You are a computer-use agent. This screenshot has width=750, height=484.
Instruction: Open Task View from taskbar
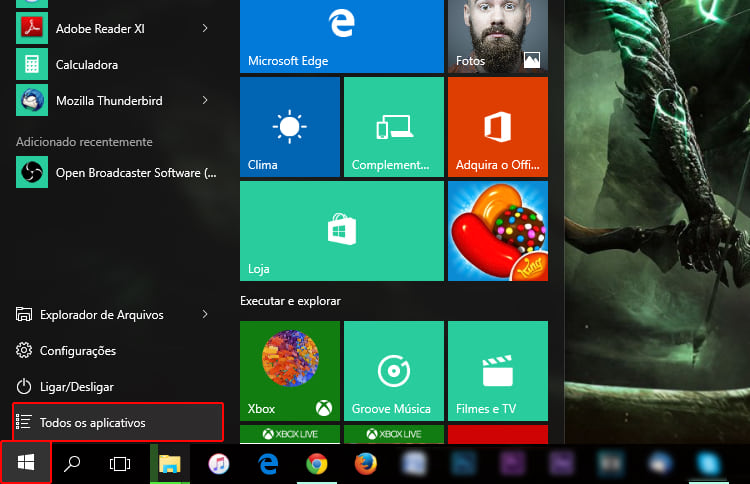pos(120,463)
